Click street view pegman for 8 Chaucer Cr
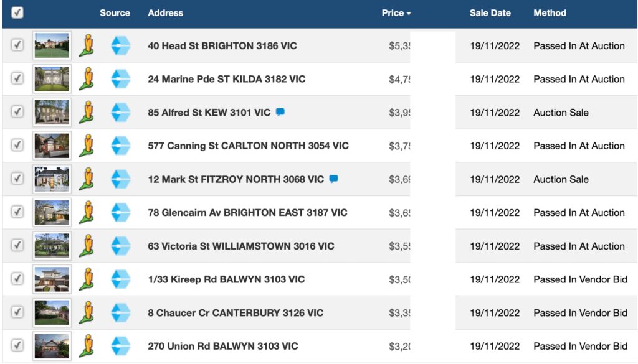Image resolution: width=638 pixels, height=364 pixels. coord(87,312)
